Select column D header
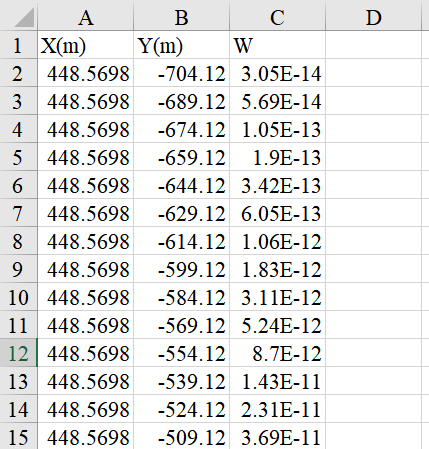 (373, 16)
